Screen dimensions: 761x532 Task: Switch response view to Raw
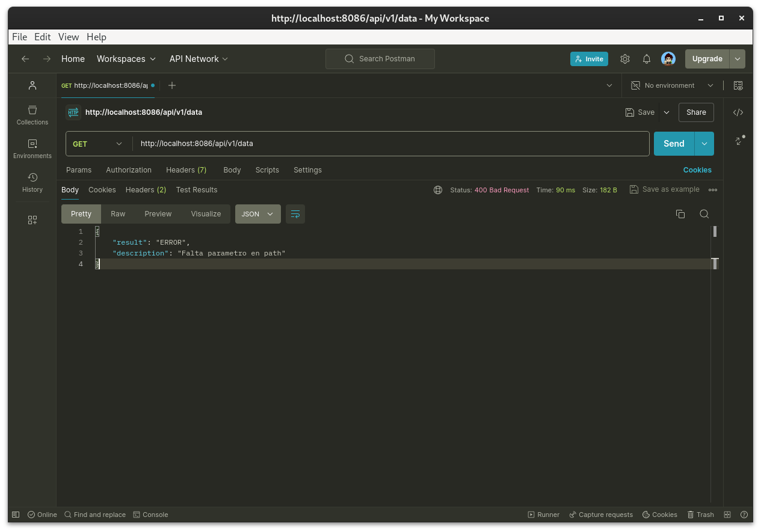click(x=118, y=214)
